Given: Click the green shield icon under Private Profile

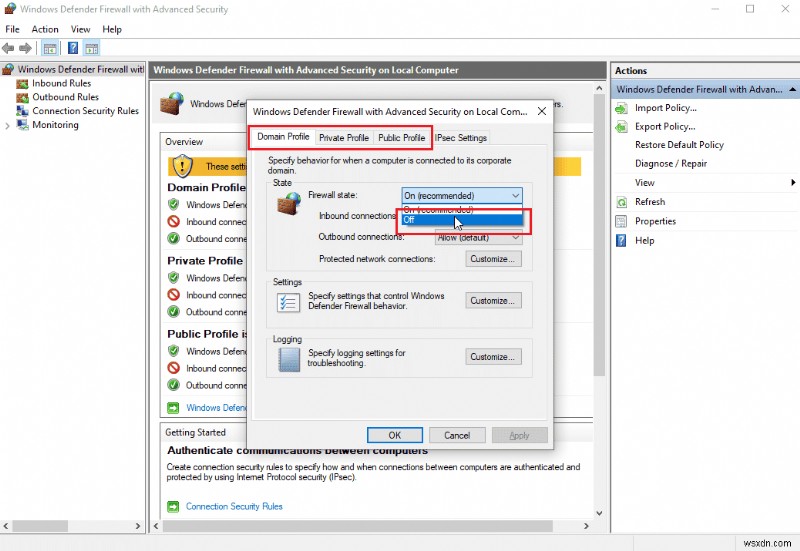Looking at the screenshot, I should (173, 278).
